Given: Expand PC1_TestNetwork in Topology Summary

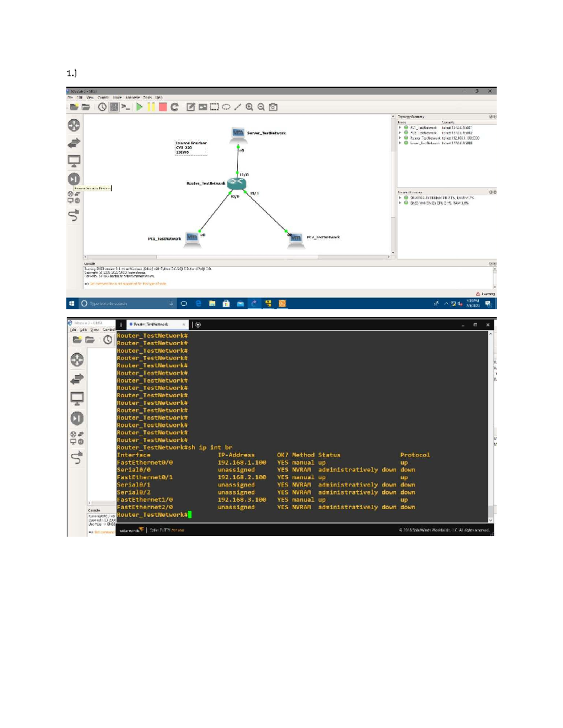Looking at the screenshot, I should pos(400,128).
